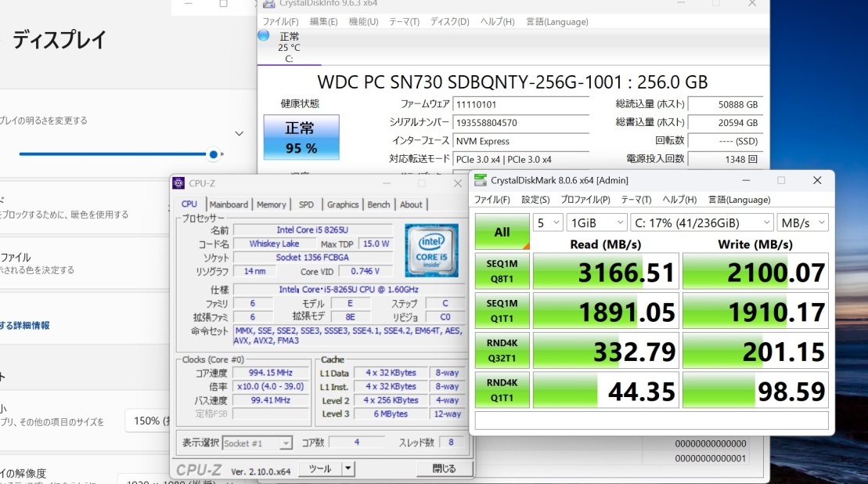
Task: Open the Mainboard tab in CPU-Z
Action: point(229,204)
